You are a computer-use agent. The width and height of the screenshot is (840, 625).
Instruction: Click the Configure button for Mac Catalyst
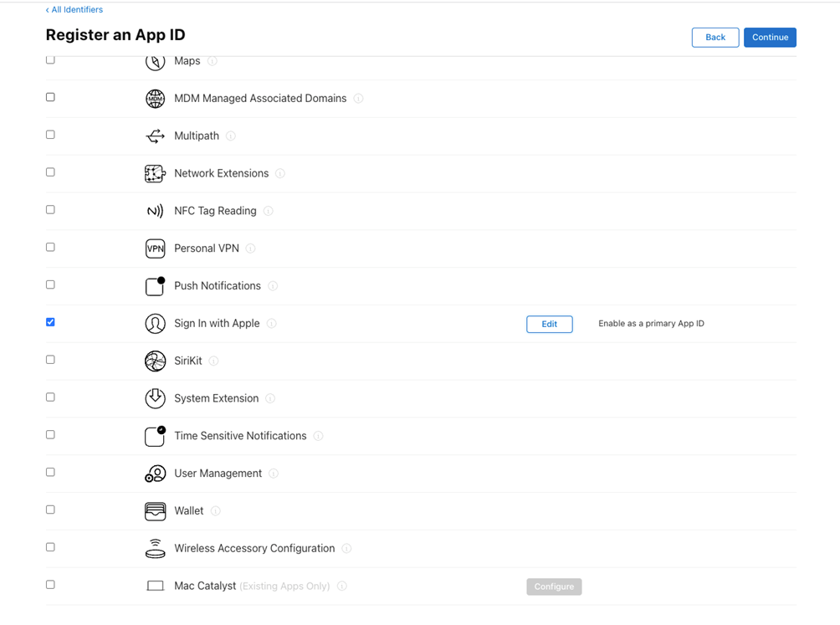(x=554, y=587)
